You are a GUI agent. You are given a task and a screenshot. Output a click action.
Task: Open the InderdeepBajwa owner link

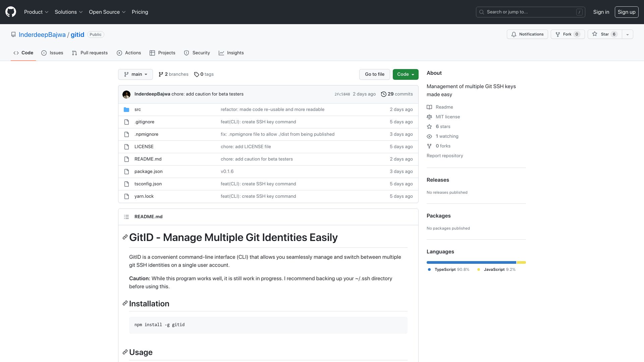click(x=42, y=35)
